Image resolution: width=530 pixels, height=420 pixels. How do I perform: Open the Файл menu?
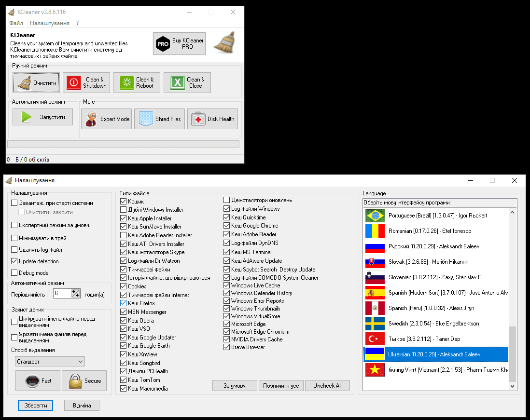point(16,23)
